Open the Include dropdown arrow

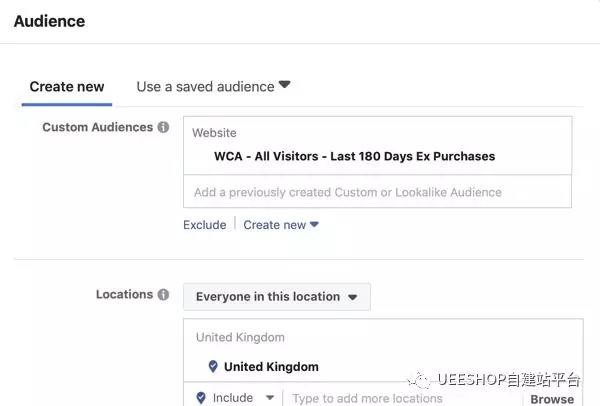point(269,397)
